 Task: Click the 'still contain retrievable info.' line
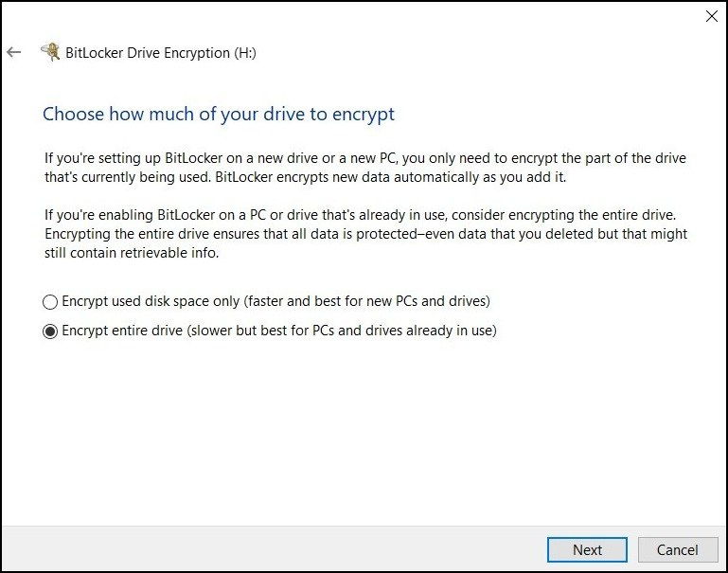132,253
